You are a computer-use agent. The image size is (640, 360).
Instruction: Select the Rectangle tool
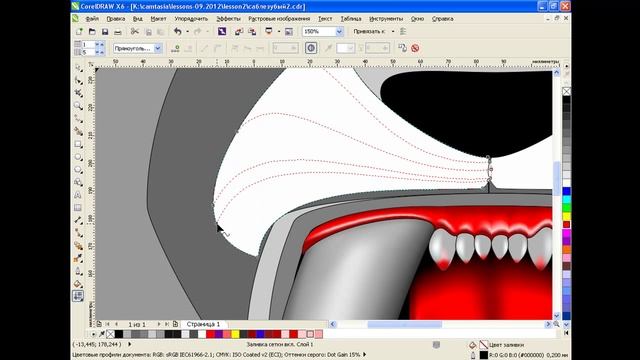tap(78, 144)
